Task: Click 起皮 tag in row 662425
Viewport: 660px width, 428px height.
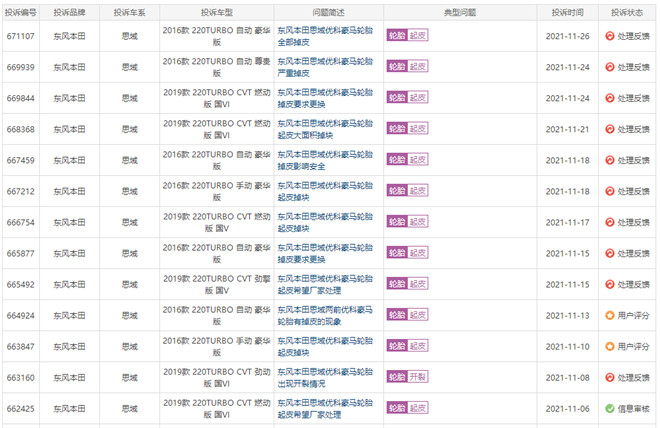Action: [418, 408]
